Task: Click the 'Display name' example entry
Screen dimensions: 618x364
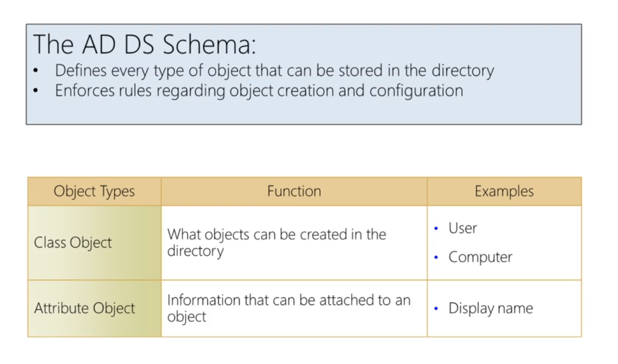Action: point(491,308)
